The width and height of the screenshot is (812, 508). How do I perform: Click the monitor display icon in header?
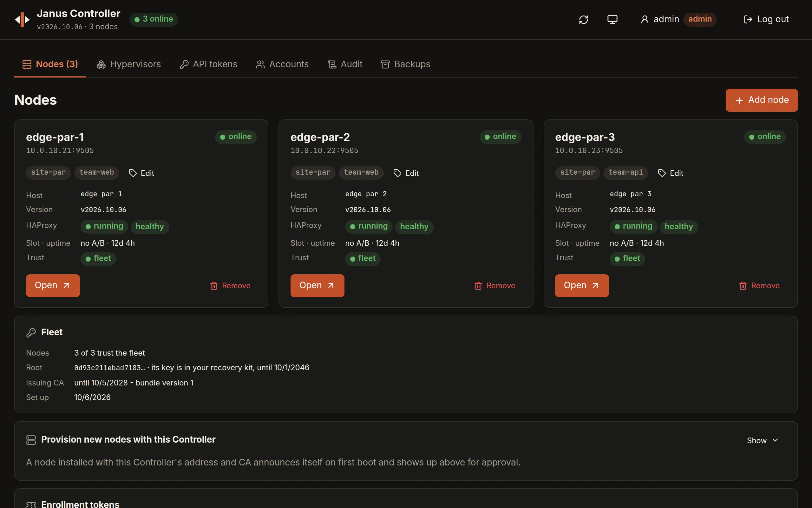[612, 19]
